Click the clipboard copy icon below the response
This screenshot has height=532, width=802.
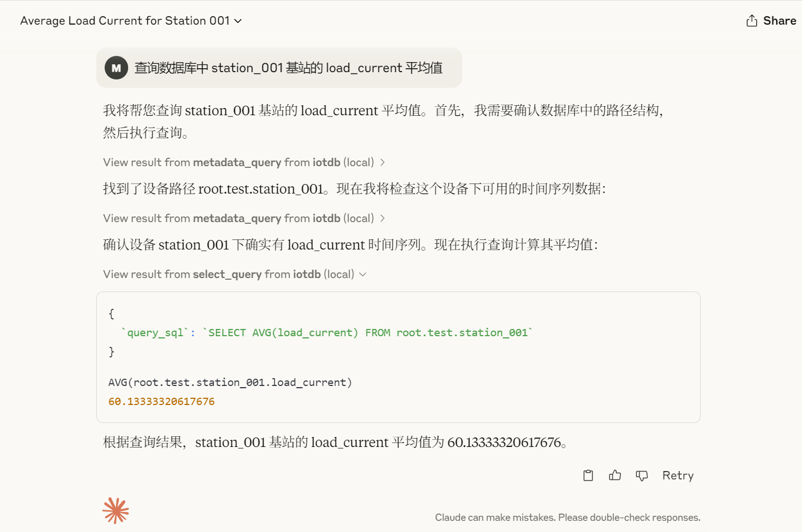pos(588,475)
